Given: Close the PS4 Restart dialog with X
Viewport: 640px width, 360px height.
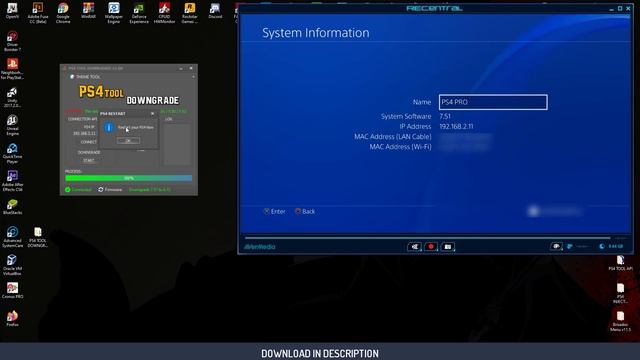Looking at the screenshot, I should 153,113.
